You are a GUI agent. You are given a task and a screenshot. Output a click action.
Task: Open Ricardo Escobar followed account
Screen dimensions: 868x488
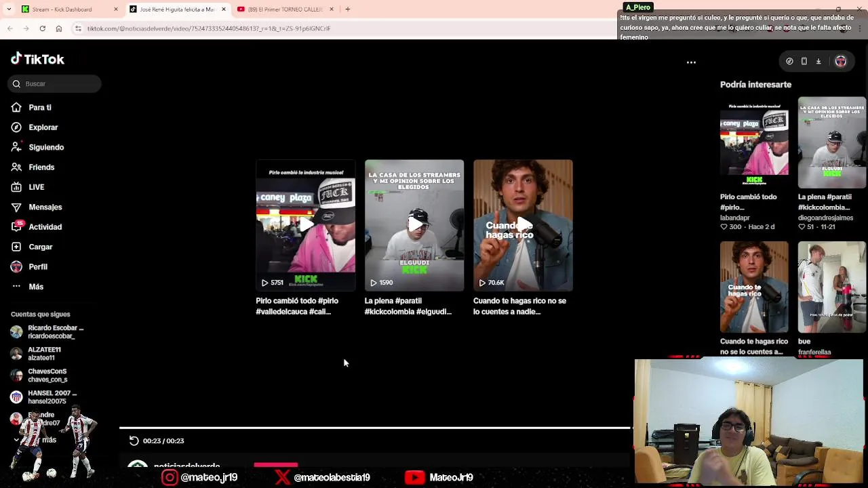pos(47,331)
